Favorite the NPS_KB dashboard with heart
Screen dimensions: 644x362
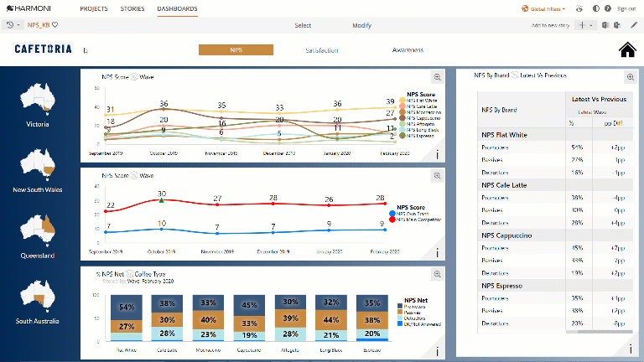pyautogui.click(x=55, y=25)
